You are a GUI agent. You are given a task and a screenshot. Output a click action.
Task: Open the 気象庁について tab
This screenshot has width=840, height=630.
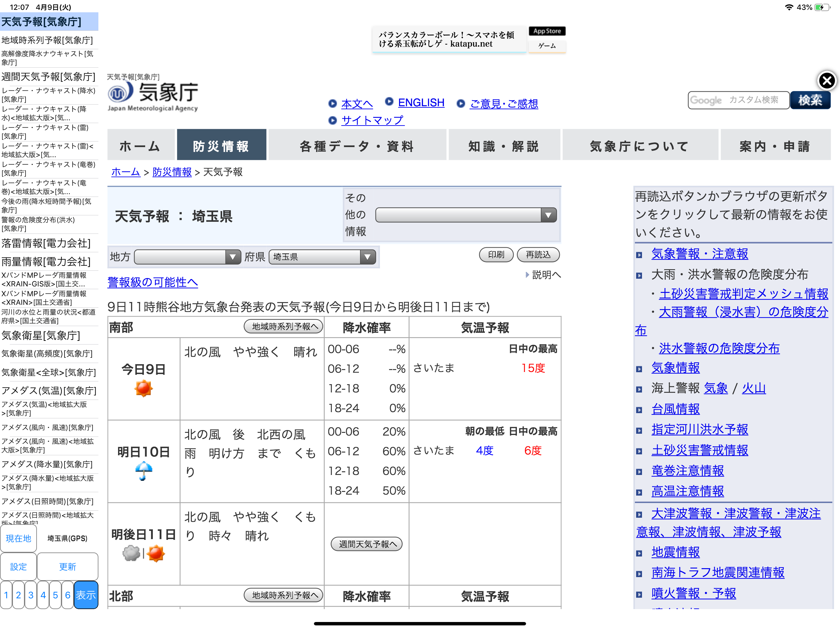click(x=640, y=145)
